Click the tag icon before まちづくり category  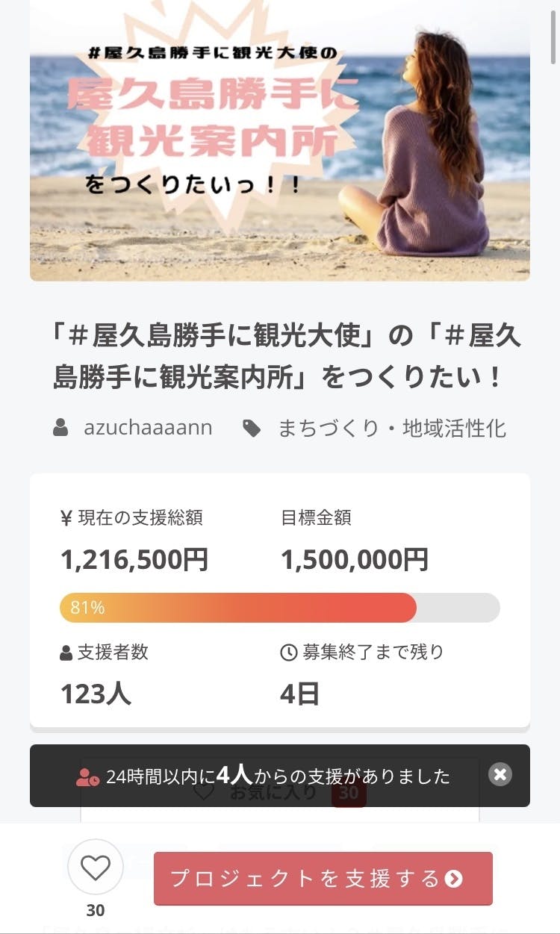(252, 428)
